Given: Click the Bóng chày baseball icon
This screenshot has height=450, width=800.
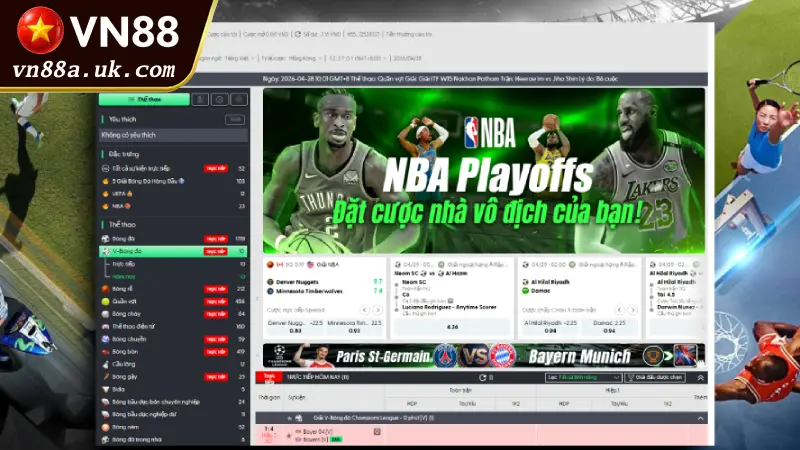Looking at the screenshot, I should tap(105, 314).
